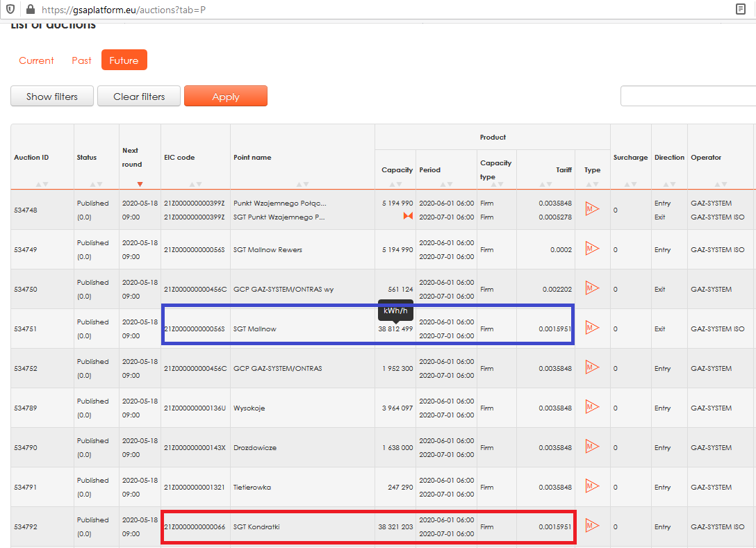This screenshot has width=756, height=548.
Task: Click tariff value 0.002202
Action: point(557,289)
